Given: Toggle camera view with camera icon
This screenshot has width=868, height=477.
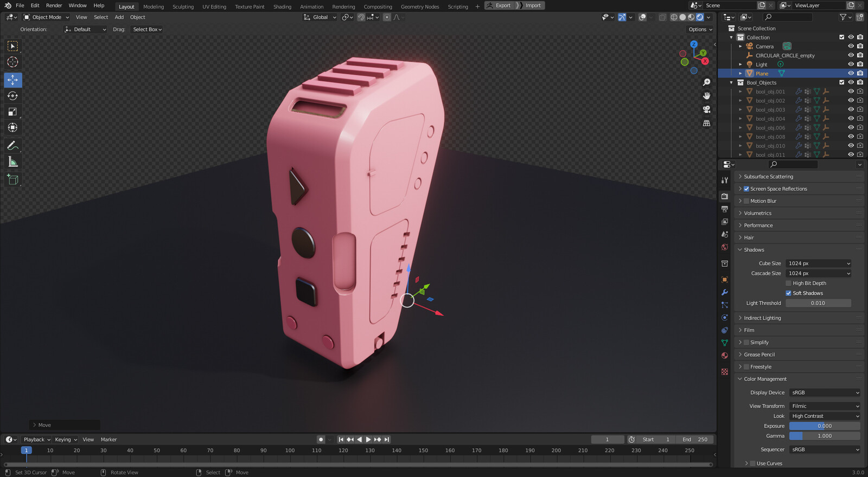Looking at the screenshot, I should pyautogui.click(x=706, y=109).
